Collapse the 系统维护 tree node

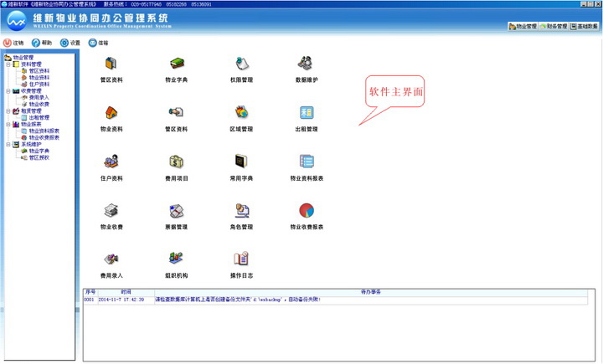tap(8, 145)
